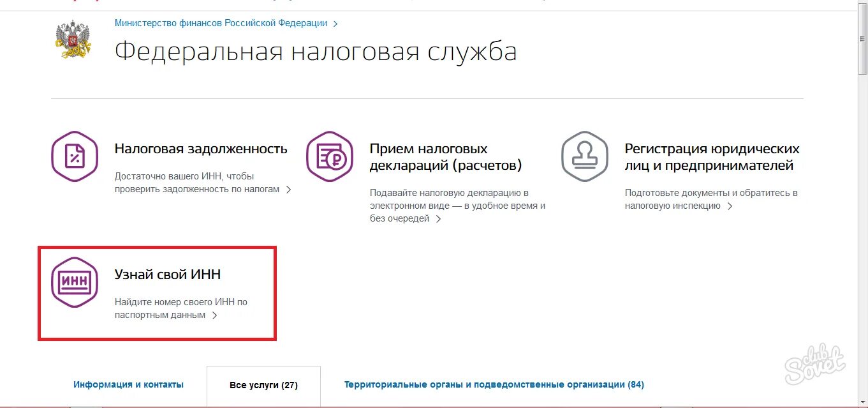Click description Подготовьте документы и обратитесь text
This screenshot has width=868, height=408.
tap(711, 199)
